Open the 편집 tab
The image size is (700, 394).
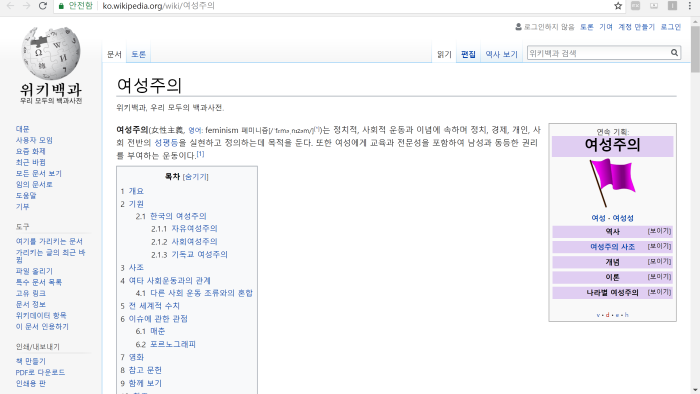point(468,54)
